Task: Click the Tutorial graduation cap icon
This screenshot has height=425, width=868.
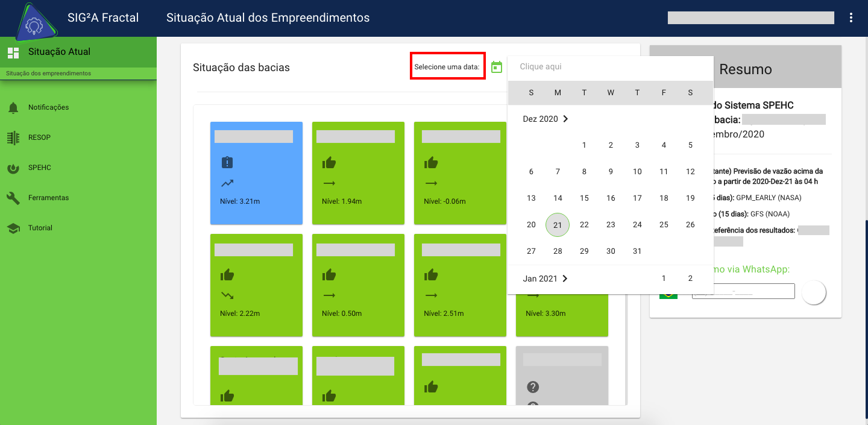Action: pos(13,228)
